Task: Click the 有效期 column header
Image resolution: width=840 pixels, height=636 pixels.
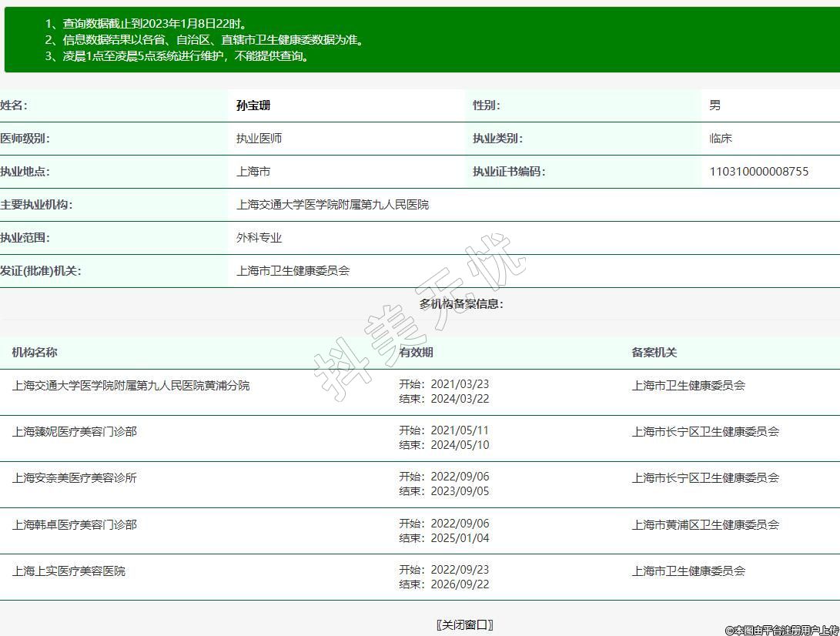Action: click(416, 352)
